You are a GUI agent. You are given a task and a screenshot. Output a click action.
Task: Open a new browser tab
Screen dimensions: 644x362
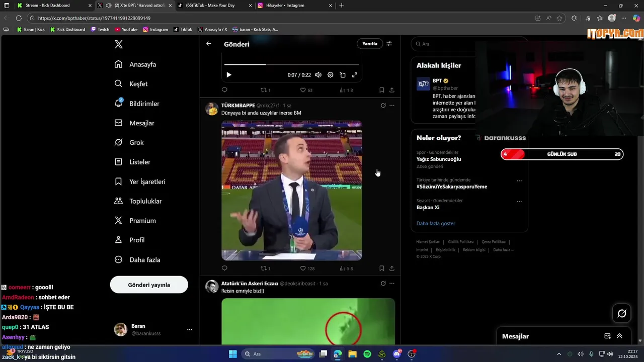pyautogui.click(x=342, y=5)
